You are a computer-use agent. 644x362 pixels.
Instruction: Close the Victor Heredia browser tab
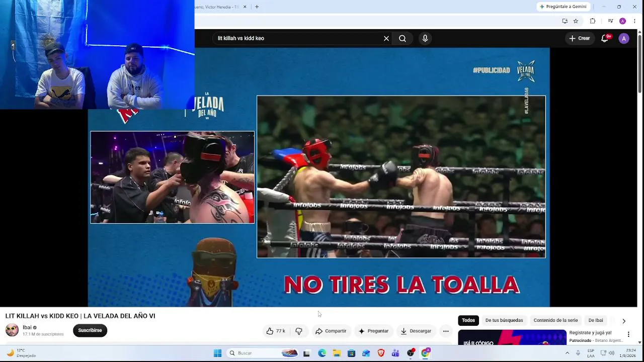click(245, 7)
